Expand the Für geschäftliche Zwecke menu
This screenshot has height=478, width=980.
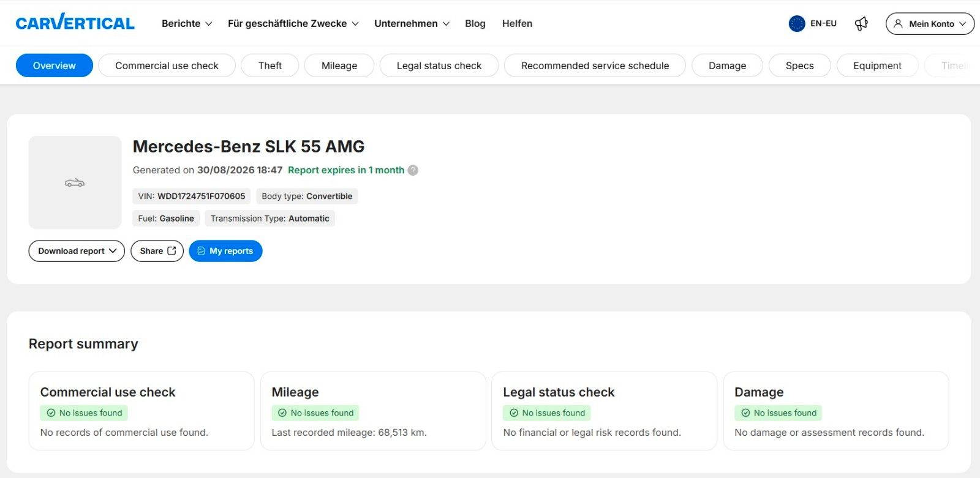click(x=293, y=23)
